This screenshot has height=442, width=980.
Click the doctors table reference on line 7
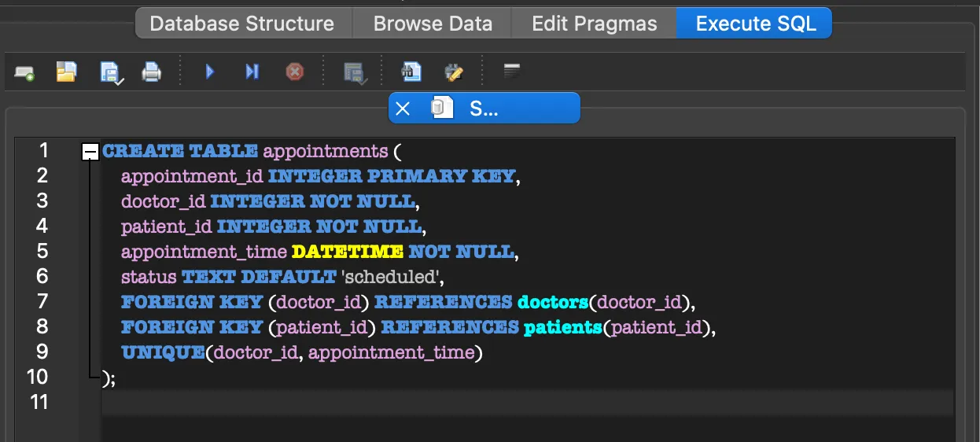pyautogui.click(x=553, y=302)
